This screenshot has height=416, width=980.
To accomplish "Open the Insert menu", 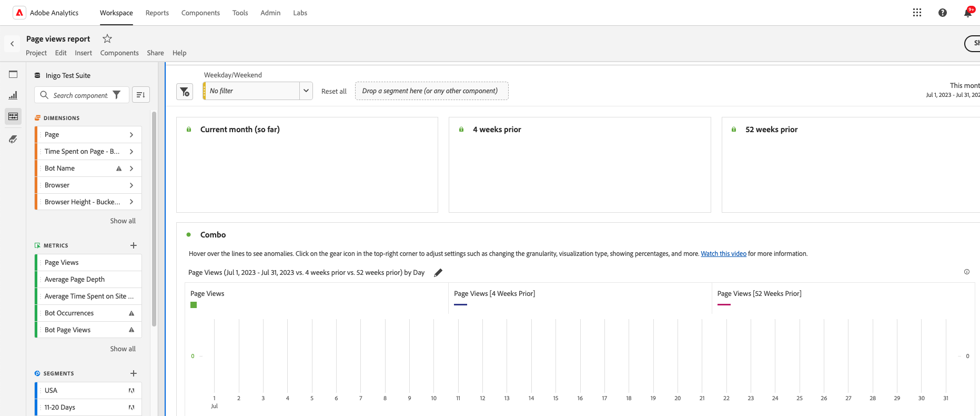I will tap(83, 53).
